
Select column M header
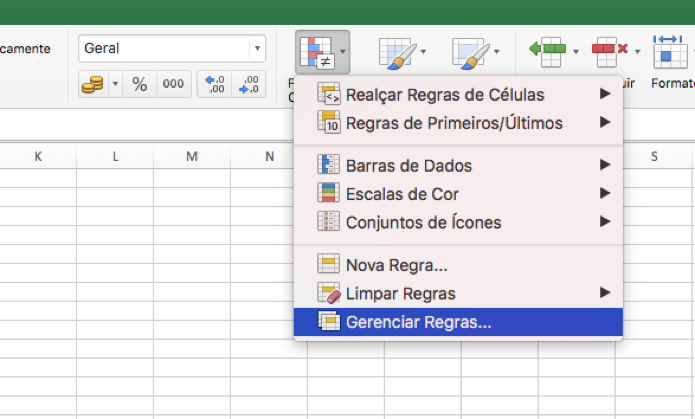pos(192,156)
